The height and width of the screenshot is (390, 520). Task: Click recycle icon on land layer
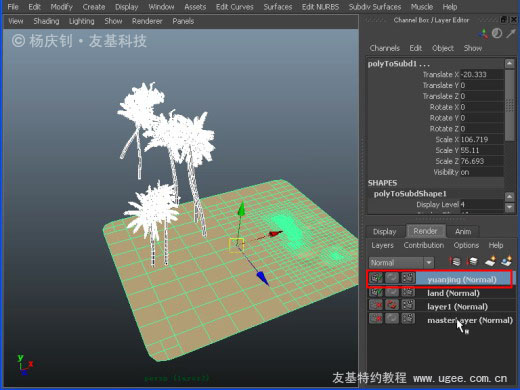click(392, 292)
